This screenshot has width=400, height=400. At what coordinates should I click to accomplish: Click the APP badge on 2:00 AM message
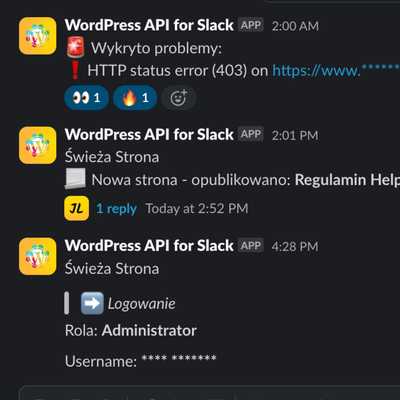[251, 25]
